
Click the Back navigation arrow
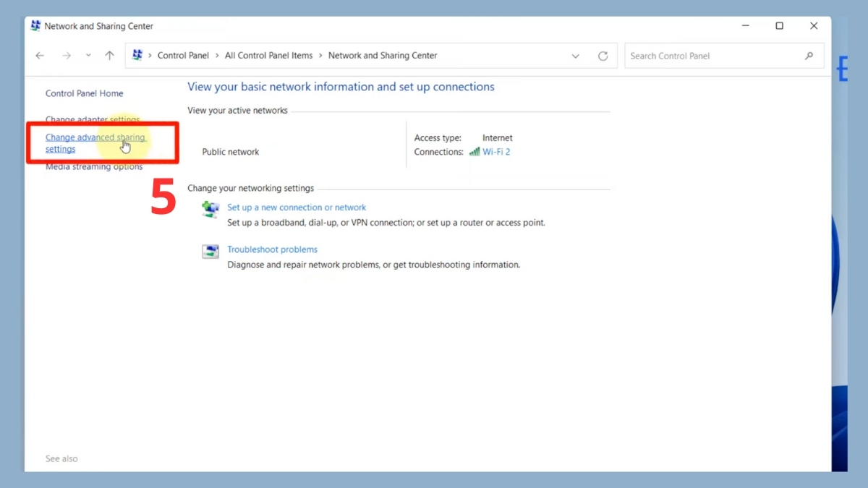(40, 56)
